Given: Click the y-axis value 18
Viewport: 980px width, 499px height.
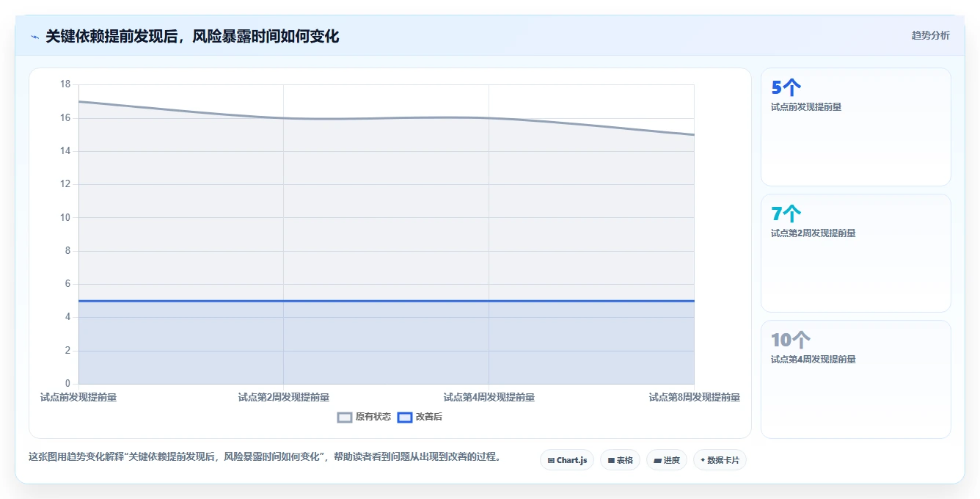Looking at the screenshot, I should coord(65,84).
